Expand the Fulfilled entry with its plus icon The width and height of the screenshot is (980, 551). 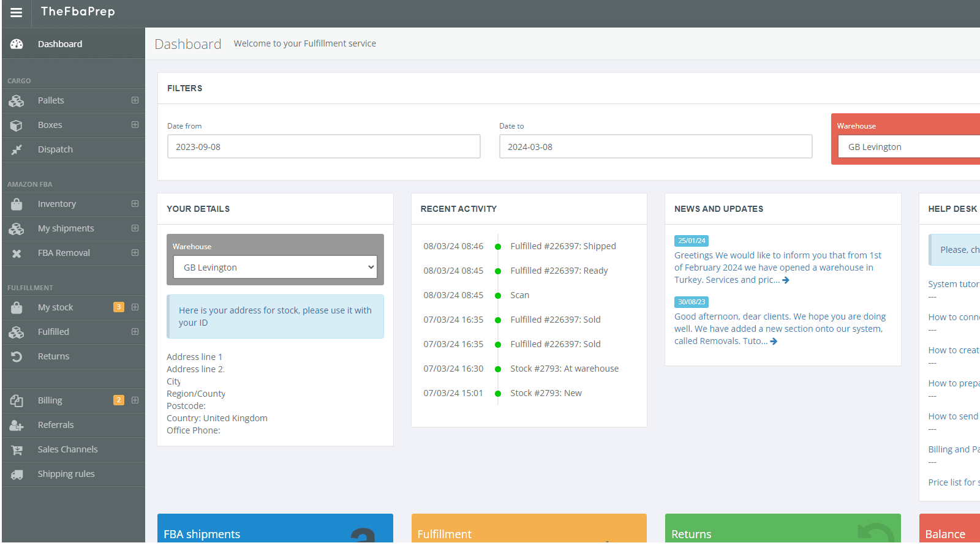pos(135,331)
